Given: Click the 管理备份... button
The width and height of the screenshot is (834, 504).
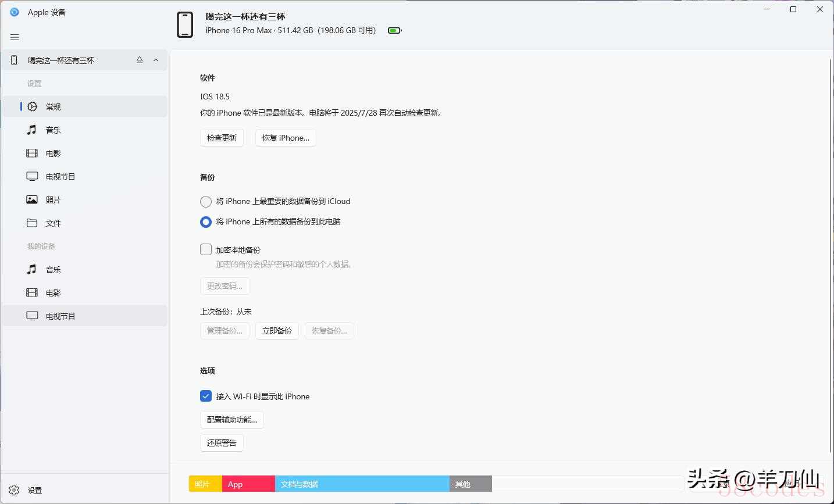Looking at the screenshot, I should (x=224, y=331).
